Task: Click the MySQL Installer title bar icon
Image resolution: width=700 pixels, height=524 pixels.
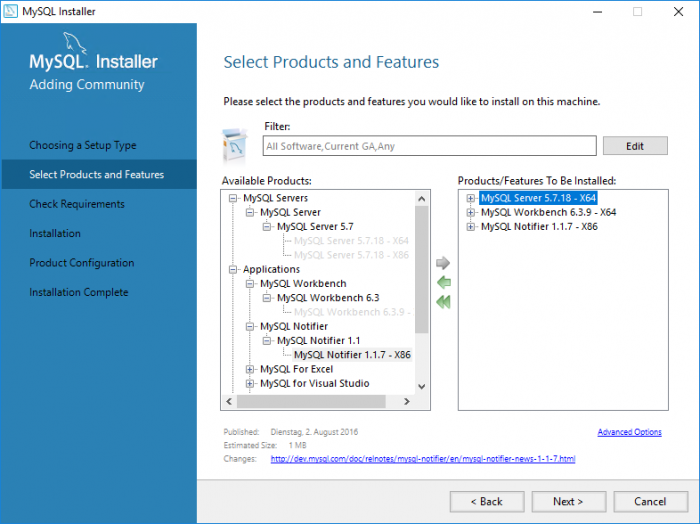Action: pyautogui.click(x=11, y=11)
